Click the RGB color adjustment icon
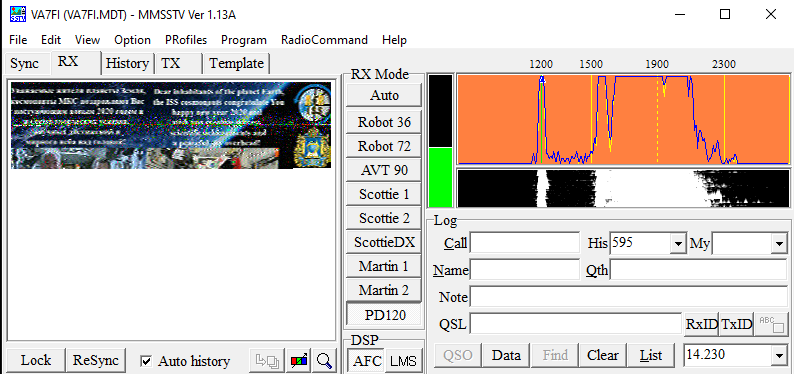Viewport: 794px width, 374px height. 300,361
